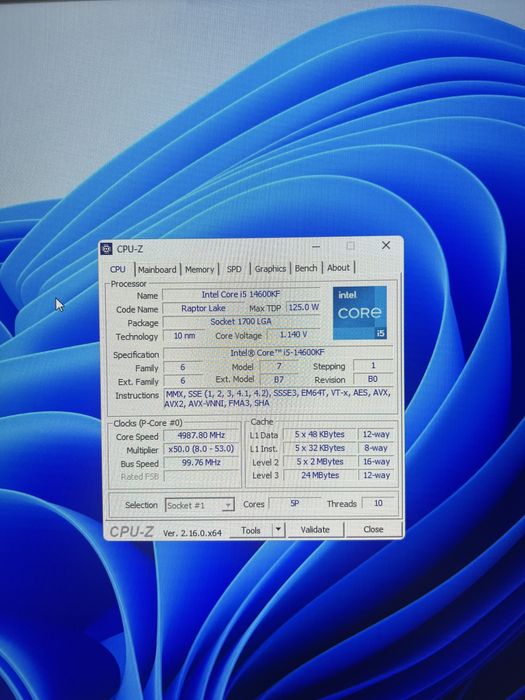Click the L1 Inst. value 5 x 32 KBytes
Image resolution: width=525 pixels, height=700 pixels.
(x=320, y=448)
